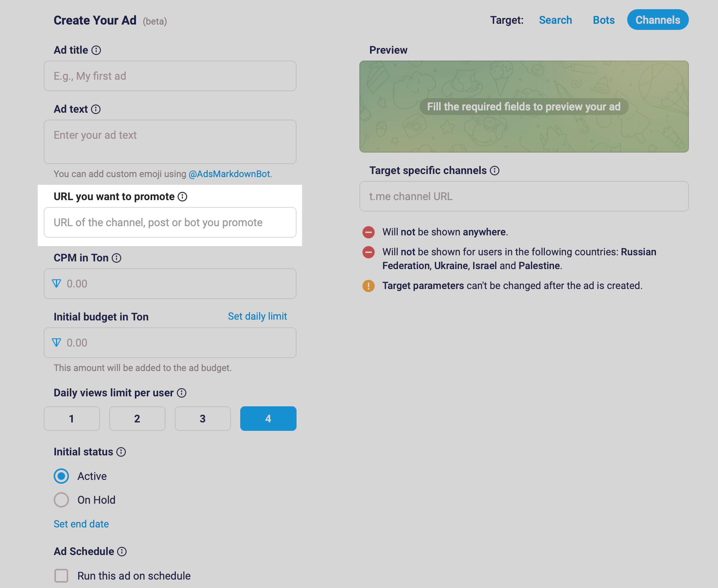Focus the Ad title input field
Image resolution: width=718 pixels, height=588 pixels.
pos(170,76)
